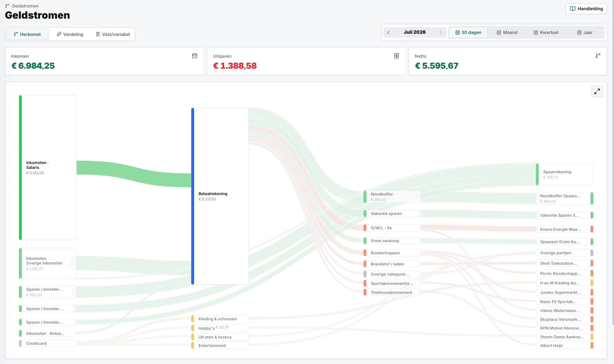Select the Uit eten & horeca node
614x364 pixels.
pyautogui.click(x=220, y=337)
